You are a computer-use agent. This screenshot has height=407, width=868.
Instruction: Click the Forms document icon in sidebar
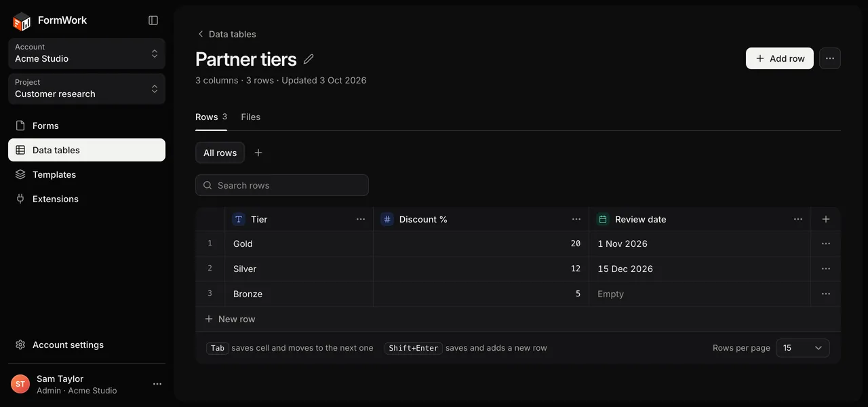coord(20,125)
